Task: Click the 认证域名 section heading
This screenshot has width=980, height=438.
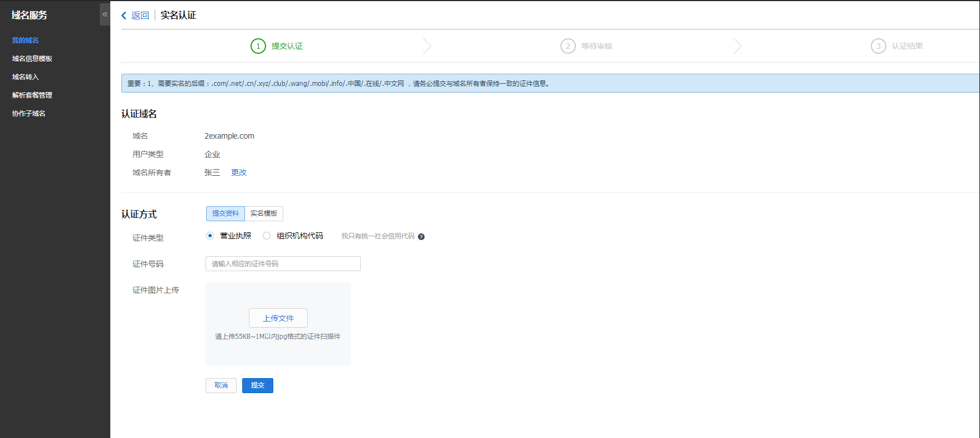Action: (x=139, y=114)
